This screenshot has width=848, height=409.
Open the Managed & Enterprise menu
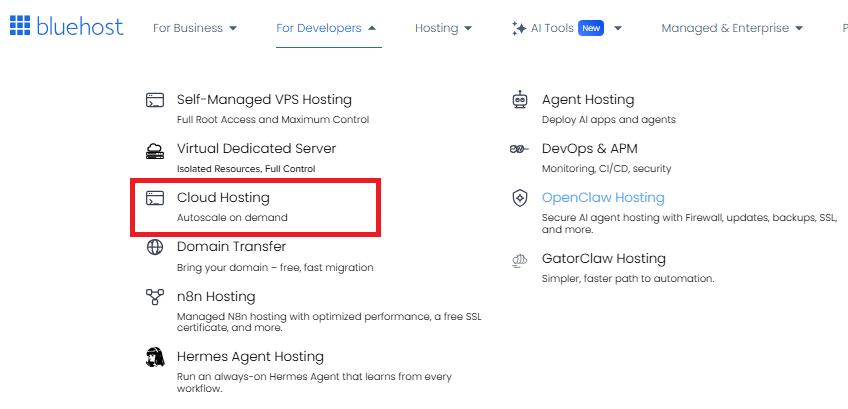click(725, 28)
